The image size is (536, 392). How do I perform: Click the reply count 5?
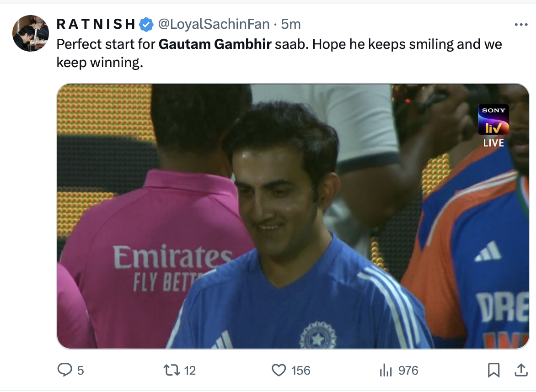pos(80,370)
